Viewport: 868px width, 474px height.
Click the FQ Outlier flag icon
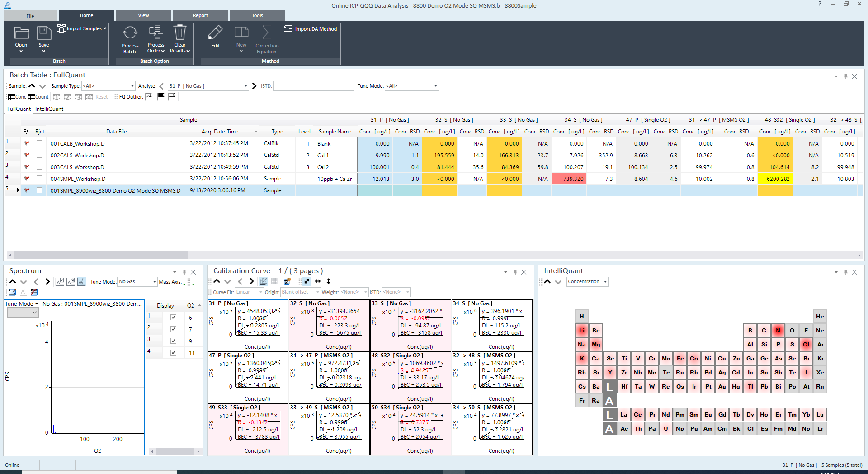pos(148,96)
